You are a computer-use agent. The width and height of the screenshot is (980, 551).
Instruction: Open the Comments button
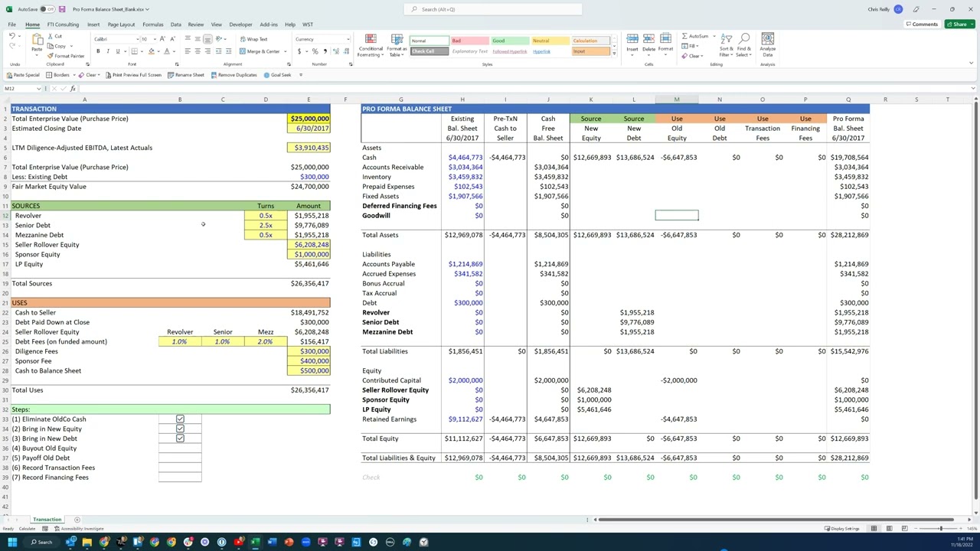coord(921,24)
